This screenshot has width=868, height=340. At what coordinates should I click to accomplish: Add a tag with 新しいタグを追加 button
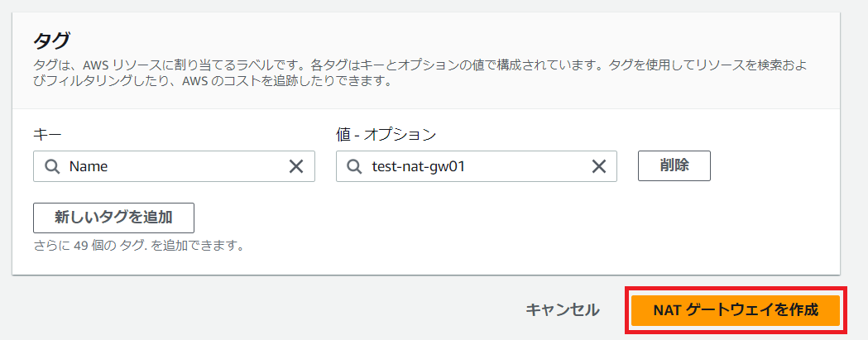[x=113, y=218]
